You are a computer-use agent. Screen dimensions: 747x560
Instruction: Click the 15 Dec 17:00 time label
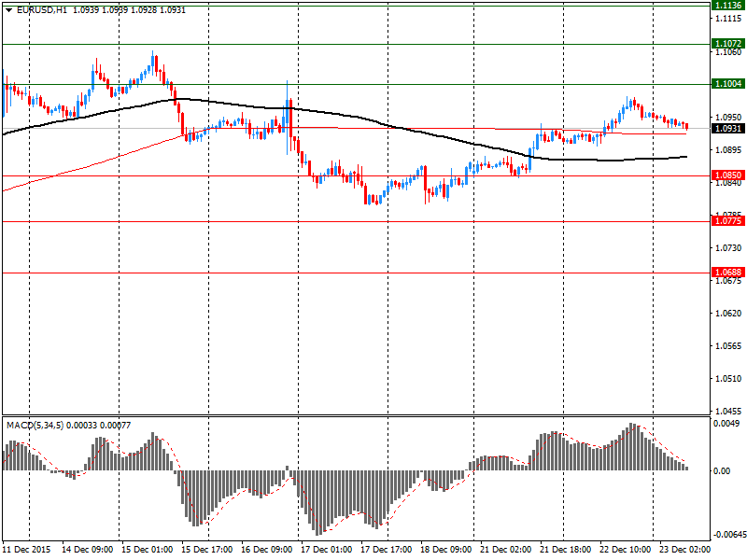[206, 550]
